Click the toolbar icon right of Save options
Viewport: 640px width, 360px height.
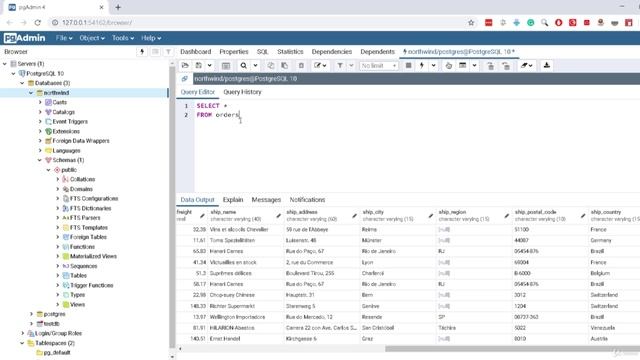pyautogui.click(x=226, y=65)
